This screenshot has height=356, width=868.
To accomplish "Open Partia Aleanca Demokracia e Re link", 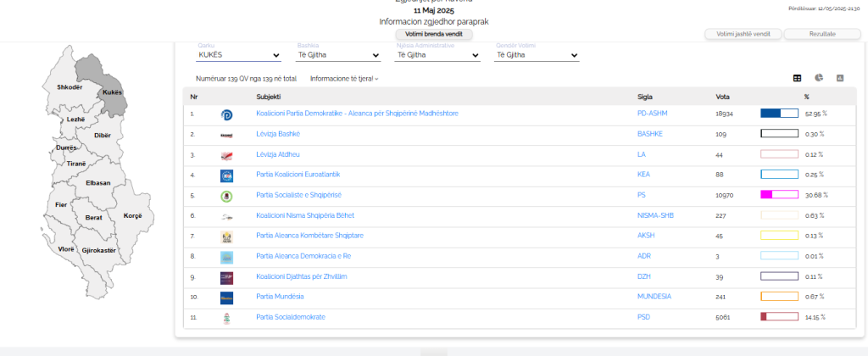I will tap(303, 256).
